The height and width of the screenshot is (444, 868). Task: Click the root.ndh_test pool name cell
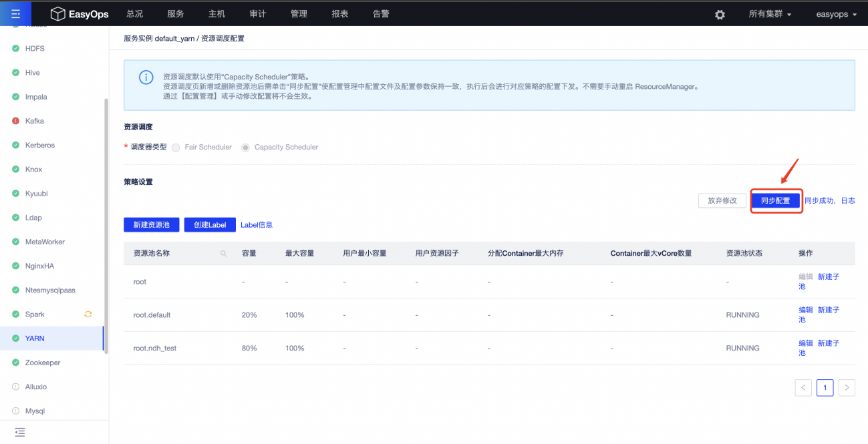pos(155,349)
